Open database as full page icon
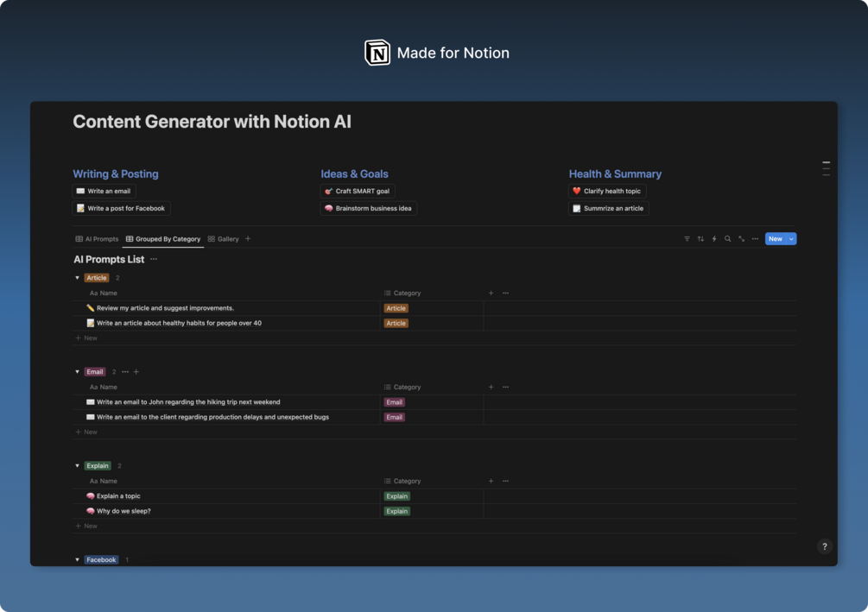This screenshot has height=612, width=868. point(742,239)
